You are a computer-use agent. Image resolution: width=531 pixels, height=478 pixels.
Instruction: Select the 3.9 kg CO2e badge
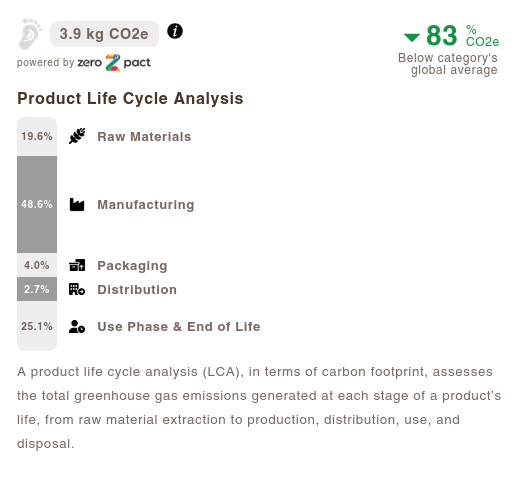point(104,34)
